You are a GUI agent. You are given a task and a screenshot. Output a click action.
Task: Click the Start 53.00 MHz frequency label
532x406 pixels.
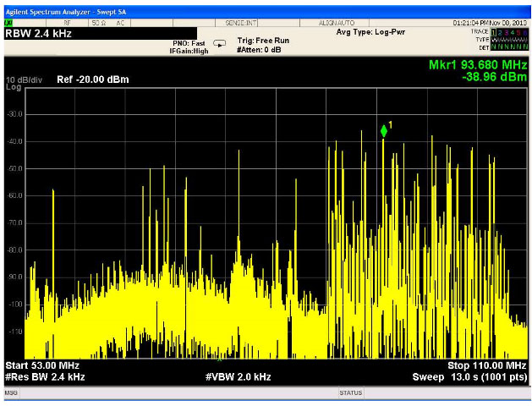coord(42,365)
